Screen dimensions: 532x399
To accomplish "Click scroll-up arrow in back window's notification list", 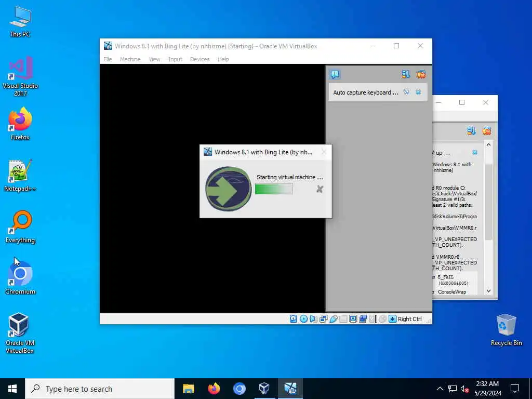I will [488, 144].
